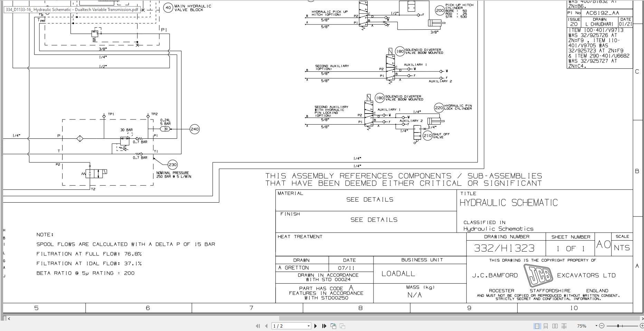The height and width of the screenshot is (331, 644).
Task: Click item balloon 220 hydraulic pin lock cylinder
Action: (439, 108)
